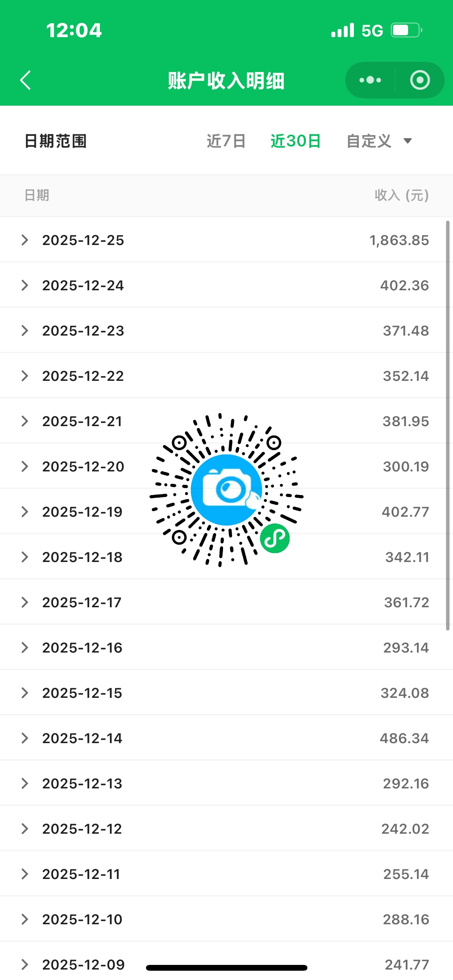Expand the 2025-12-14 row chevron

(25, 738)
